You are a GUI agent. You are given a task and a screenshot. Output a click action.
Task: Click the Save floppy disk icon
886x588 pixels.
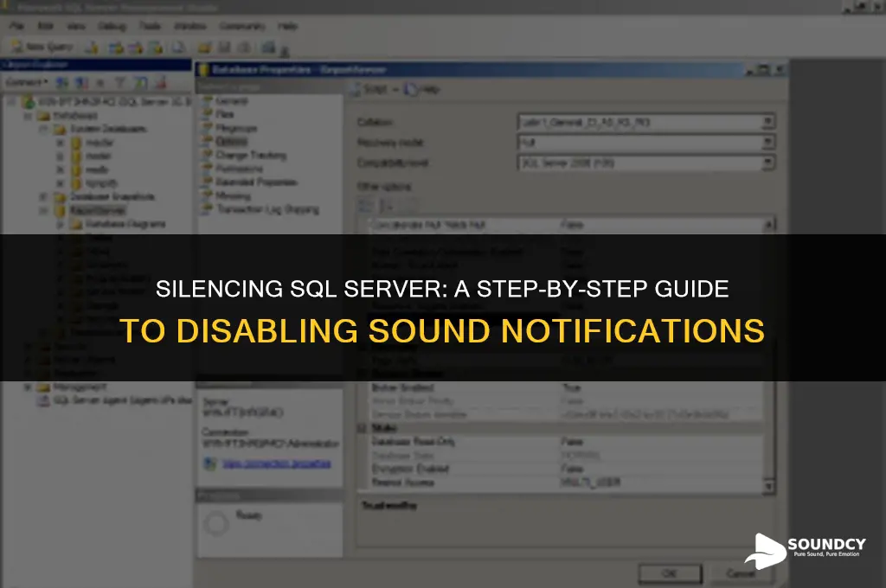tap(224, 48)
